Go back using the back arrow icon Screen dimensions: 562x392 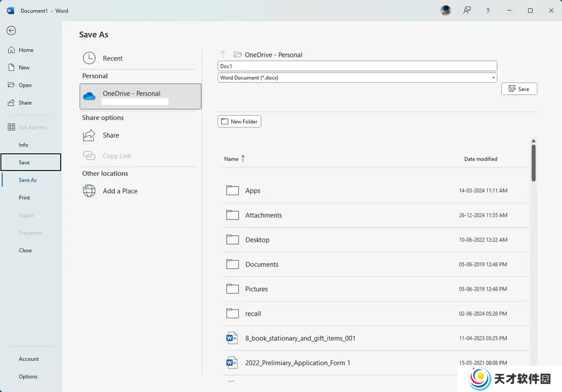coord(11,30)
